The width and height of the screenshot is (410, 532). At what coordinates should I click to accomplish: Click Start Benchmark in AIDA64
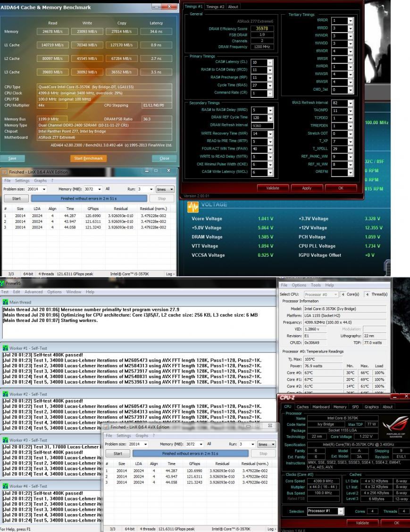(89, 158)
